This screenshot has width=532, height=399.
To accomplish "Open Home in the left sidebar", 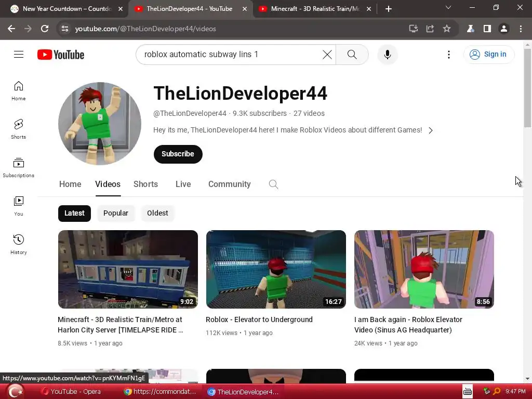I will (x=18, y=91).
